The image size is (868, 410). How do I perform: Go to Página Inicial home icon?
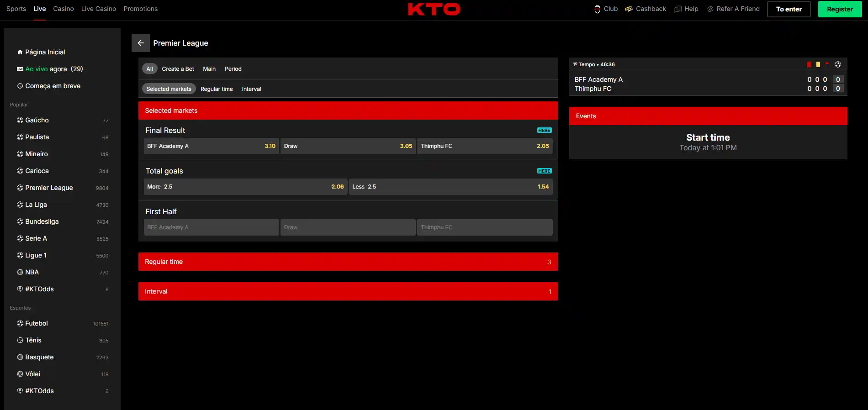point(20,52)
